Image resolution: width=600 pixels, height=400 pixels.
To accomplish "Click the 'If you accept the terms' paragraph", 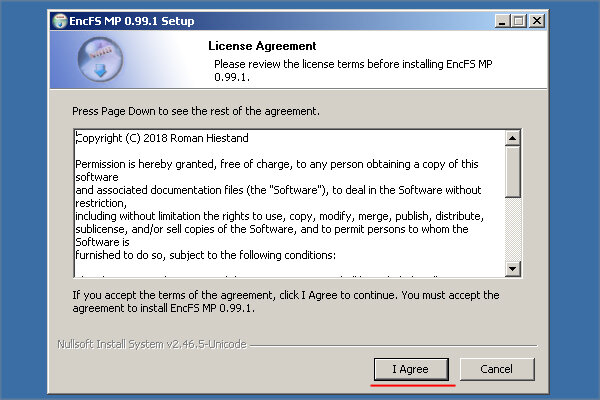I will (x=286, y=302).
